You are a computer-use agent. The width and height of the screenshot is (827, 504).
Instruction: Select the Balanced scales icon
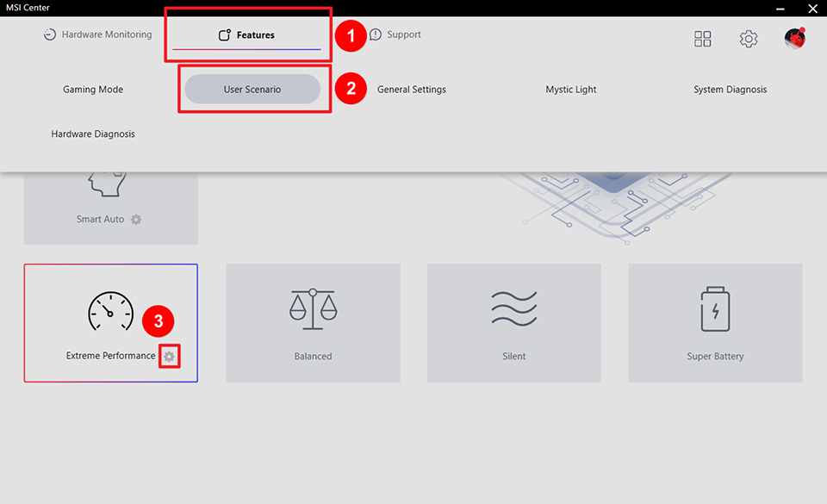[313, 310]
